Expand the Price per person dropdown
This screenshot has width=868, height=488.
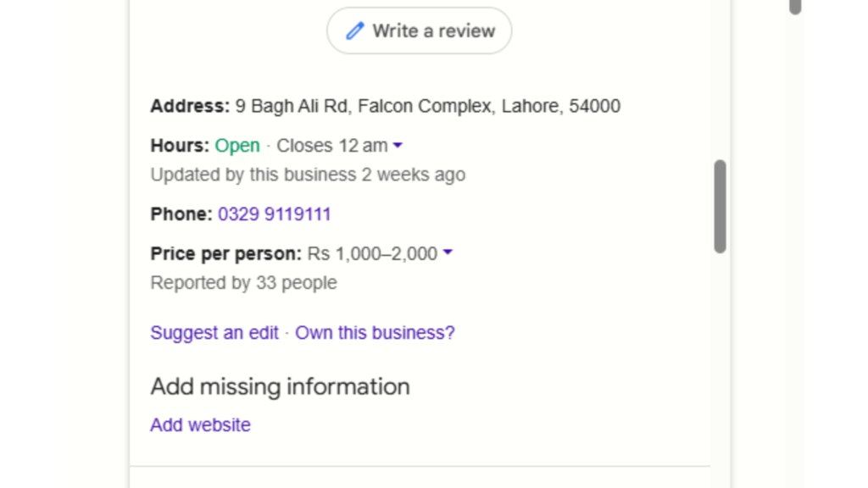pyautogui.click(x=448, y=252)
